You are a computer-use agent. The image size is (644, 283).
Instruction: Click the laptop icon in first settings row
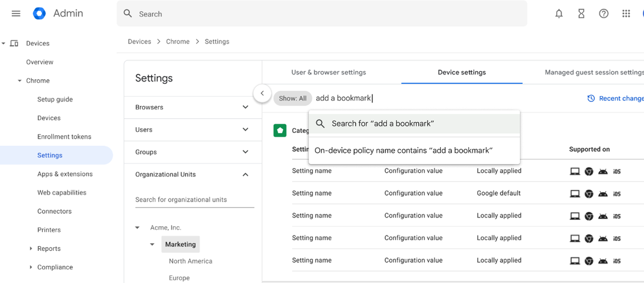pos(574,171)
